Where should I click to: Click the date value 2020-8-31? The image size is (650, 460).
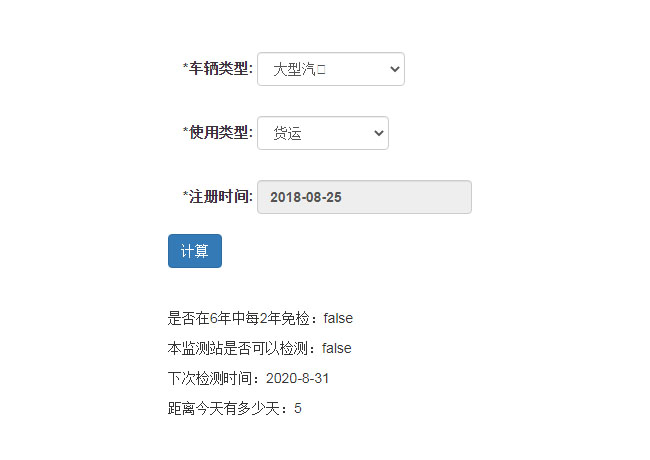pos(297,379)
